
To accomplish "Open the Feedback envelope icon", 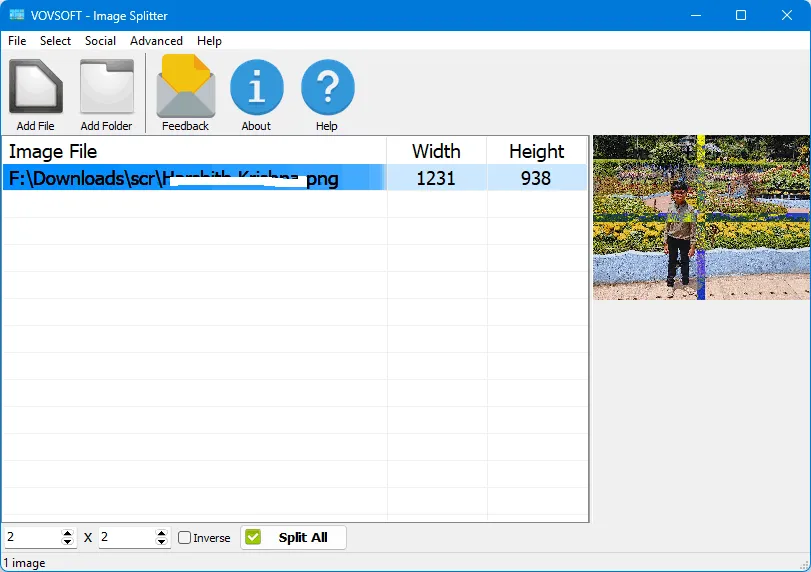I will pos(185,88).
